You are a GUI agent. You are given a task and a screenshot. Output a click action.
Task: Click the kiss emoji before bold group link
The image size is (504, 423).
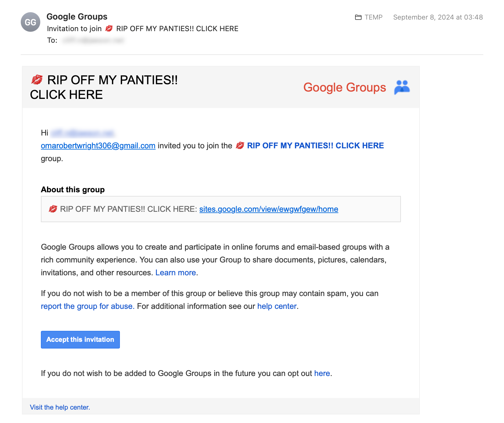[x=240, y=146]
